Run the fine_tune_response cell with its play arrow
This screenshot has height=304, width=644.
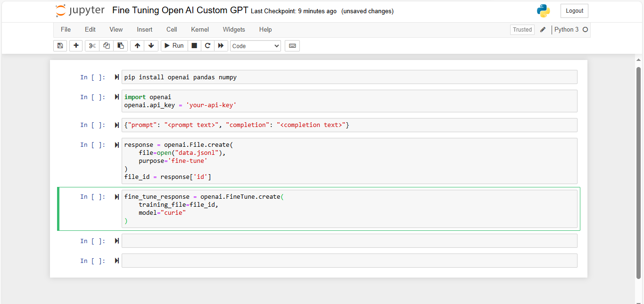[116, 197]
